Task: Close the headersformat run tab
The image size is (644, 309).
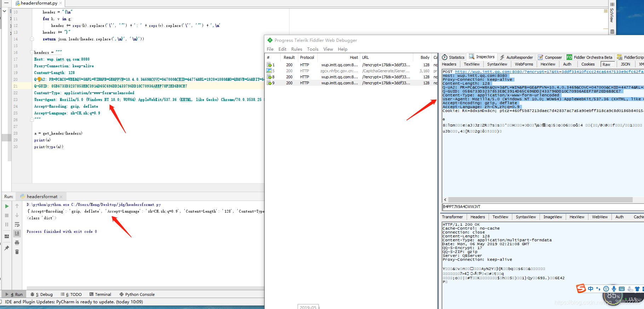Action: coord(61,197)
